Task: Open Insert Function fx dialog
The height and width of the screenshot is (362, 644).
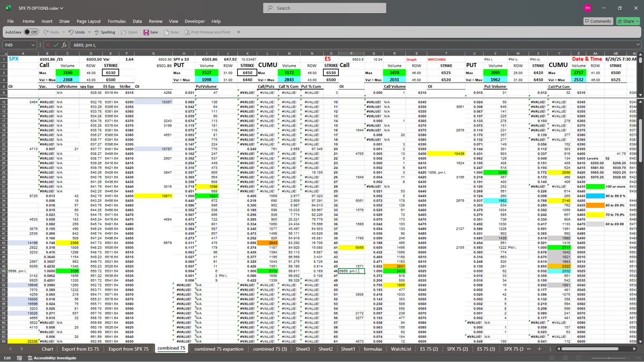Action: point(65,46)
